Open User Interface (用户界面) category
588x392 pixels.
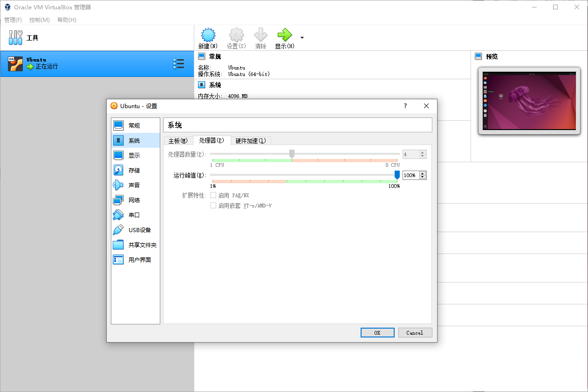(x=136, y=260)
